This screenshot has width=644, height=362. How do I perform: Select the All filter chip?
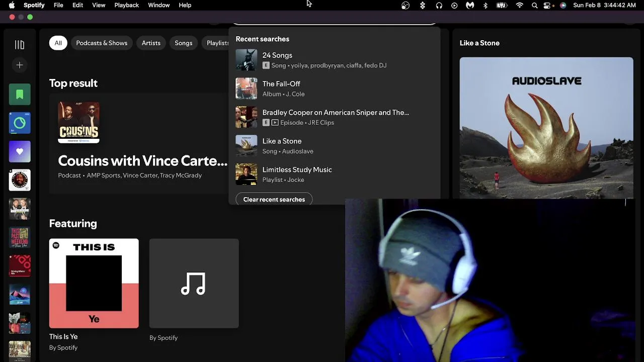point(58,43)
